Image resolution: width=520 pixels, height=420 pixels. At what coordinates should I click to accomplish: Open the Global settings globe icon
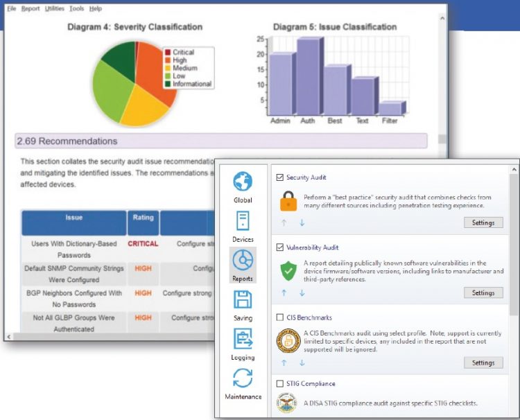[243, 182]
